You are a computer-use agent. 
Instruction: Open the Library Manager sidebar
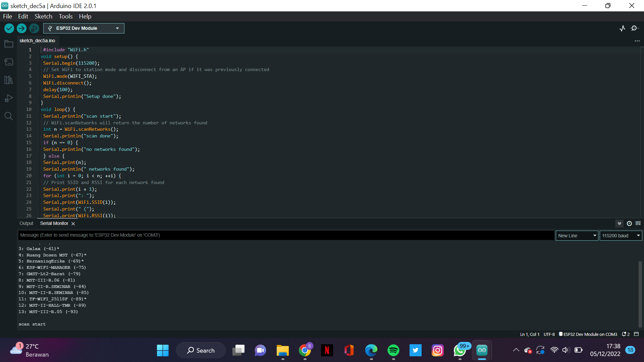tap(8, 80)
